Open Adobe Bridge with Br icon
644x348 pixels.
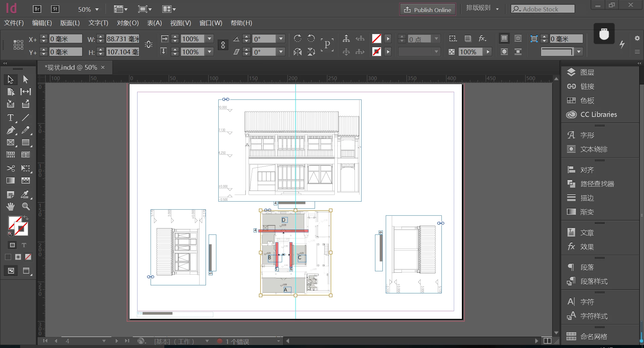tap(37, 9)
